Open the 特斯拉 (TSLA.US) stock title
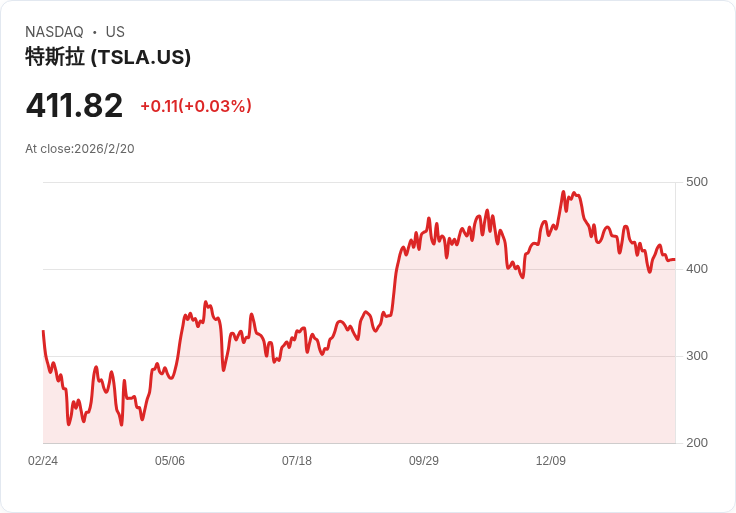This screenshot has width=736, height=513. 108,58
